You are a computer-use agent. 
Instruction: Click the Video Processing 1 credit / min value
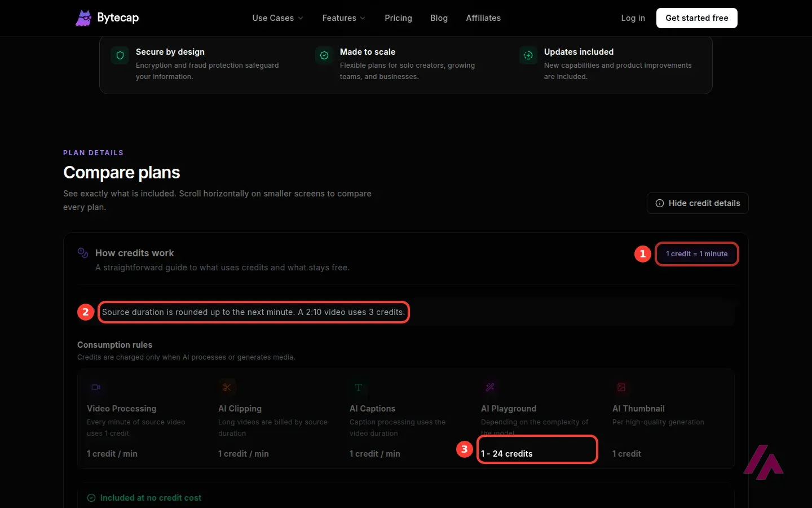(112, 454)
